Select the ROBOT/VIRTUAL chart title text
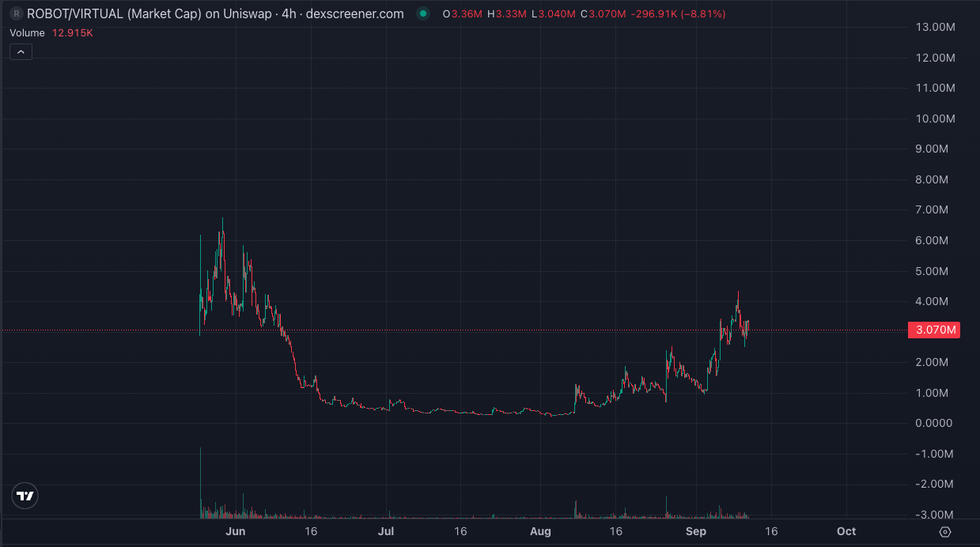 [215, 14]
